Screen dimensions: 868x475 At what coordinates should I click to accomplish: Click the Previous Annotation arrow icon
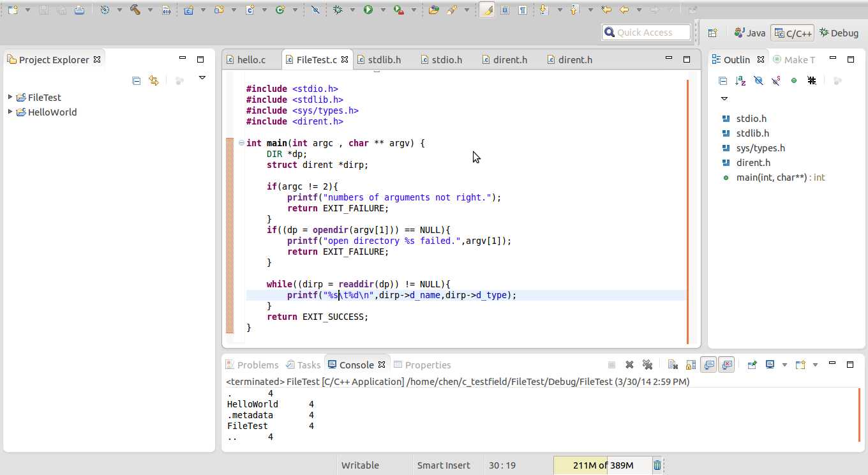[x=574, y=10]
